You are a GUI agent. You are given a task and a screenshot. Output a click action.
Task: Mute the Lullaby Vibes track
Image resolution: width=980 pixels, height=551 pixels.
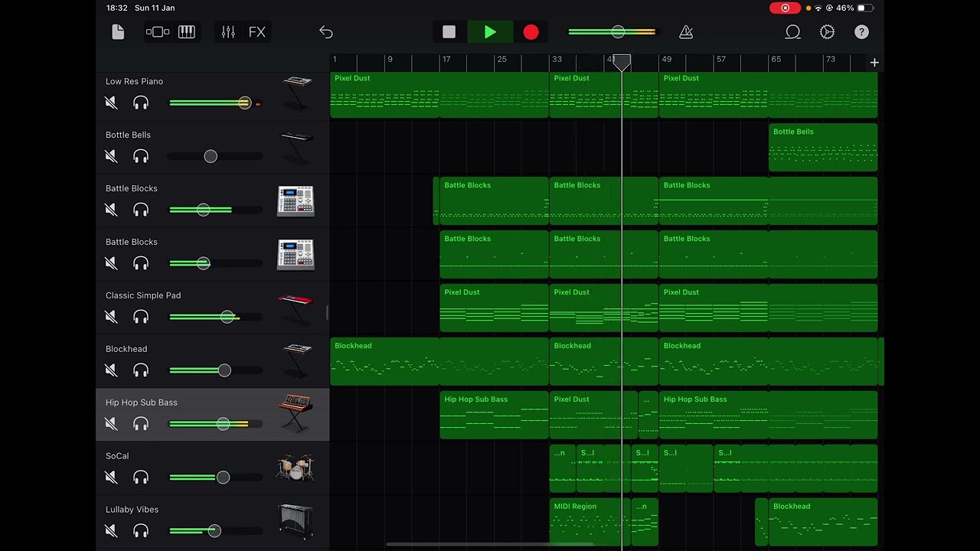tap(111, 531)
